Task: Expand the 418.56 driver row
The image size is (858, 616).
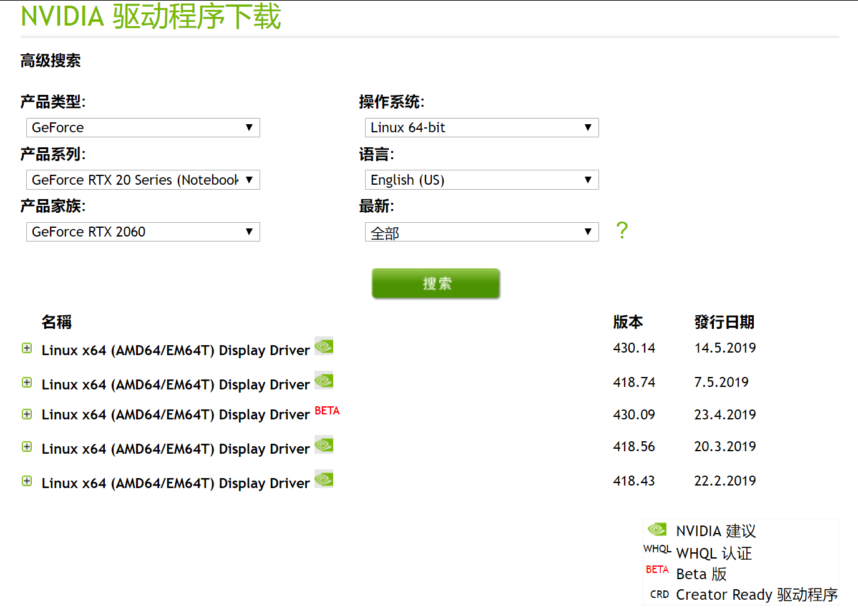Action: pyautogui.click(x=27, y=447)
